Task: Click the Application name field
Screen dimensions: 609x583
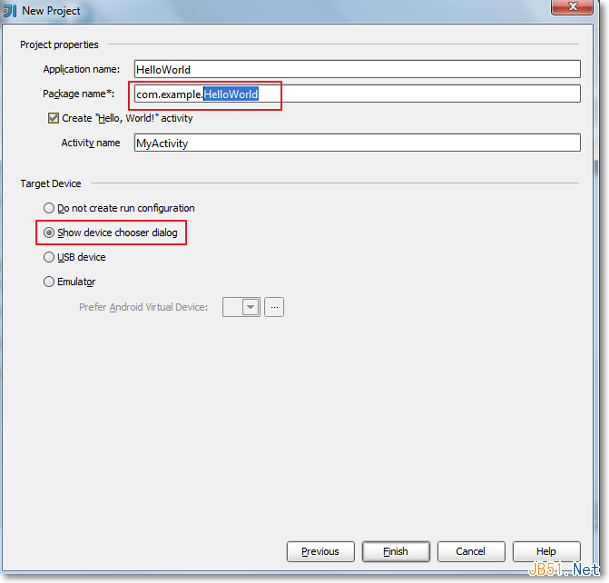Action: pos(357,69)
